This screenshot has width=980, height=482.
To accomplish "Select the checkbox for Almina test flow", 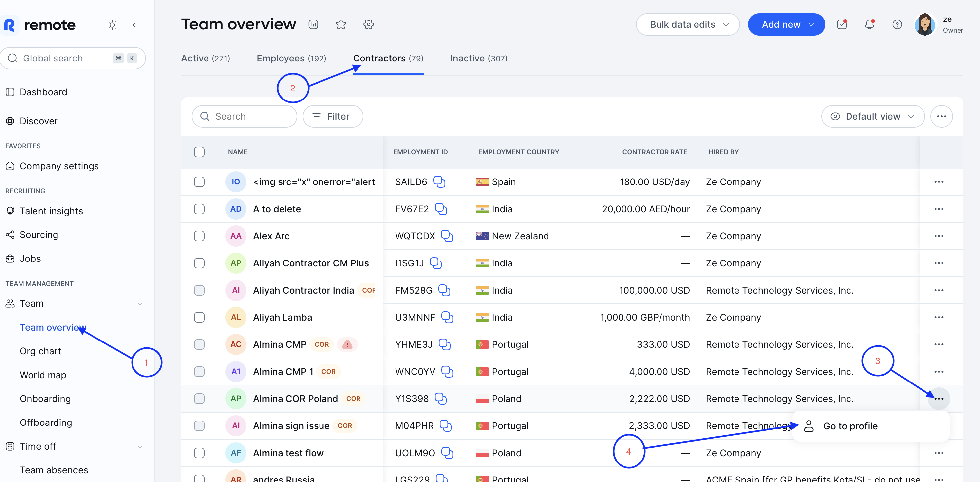I will pos(199,453).
